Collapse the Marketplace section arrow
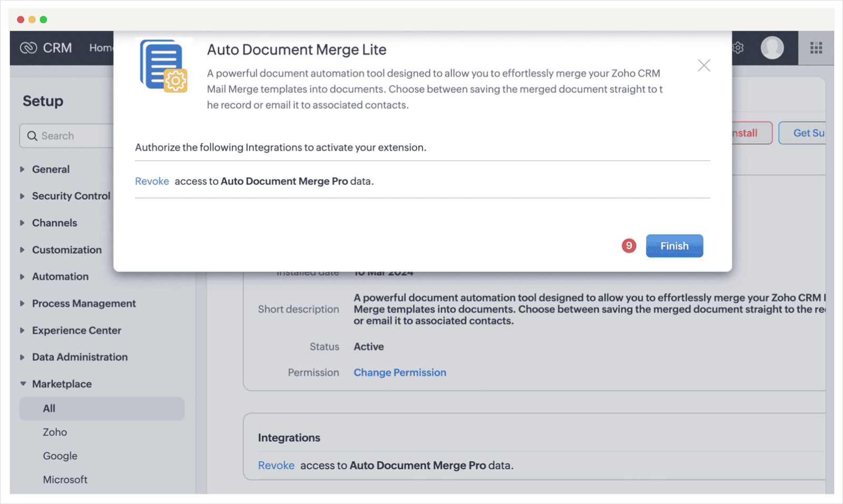Screen dimensions: 843x504 click(x=23, y=384)
